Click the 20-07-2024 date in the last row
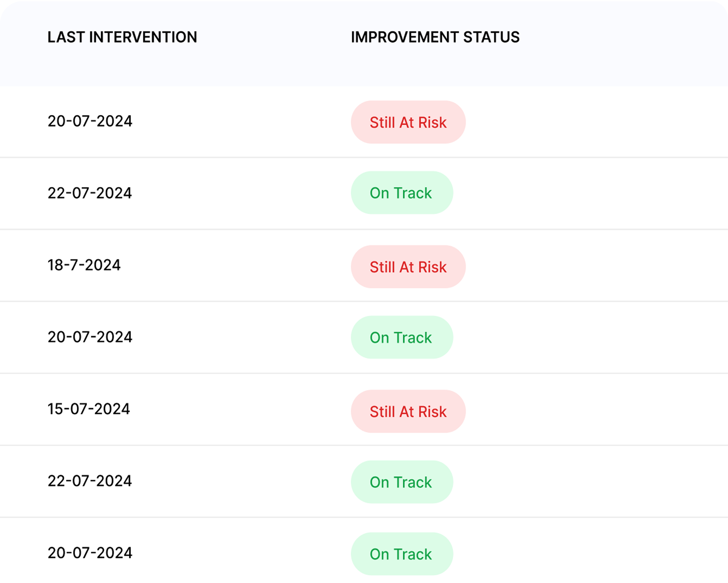The height and width of the screenshot is (583, 728). [90, 553]
